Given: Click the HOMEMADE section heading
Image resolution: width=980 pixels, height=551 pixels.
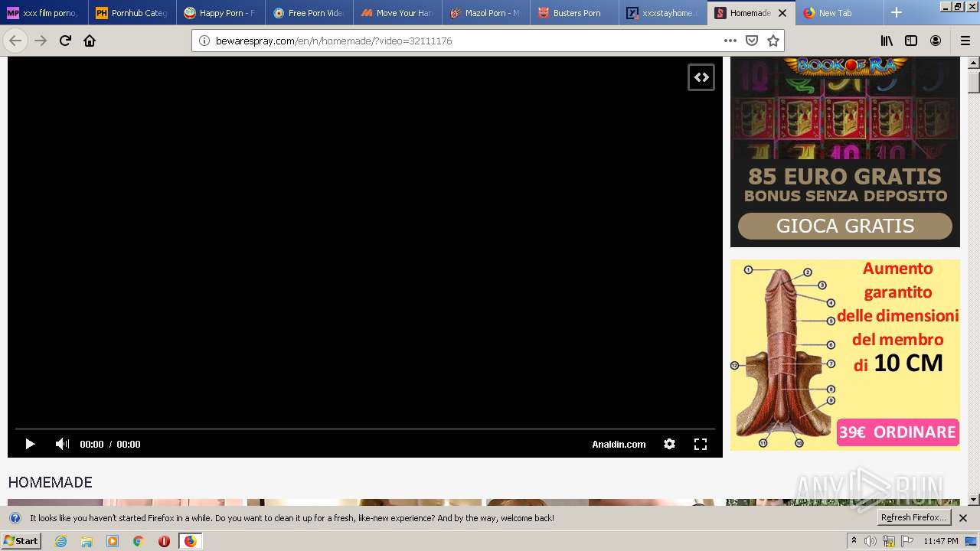Looking at the screenshot, I should 50,482.
